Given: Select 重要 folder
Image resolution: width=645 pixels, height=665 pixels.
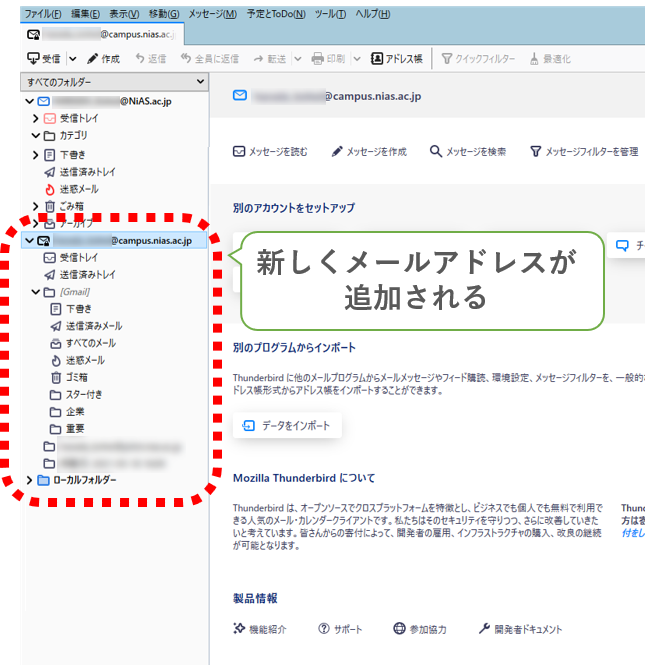Looking at the screenshot, I should point(75,429).
